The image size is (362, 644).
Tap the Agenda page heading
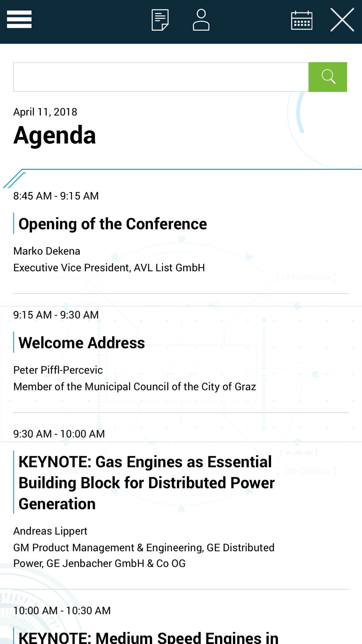55,135
